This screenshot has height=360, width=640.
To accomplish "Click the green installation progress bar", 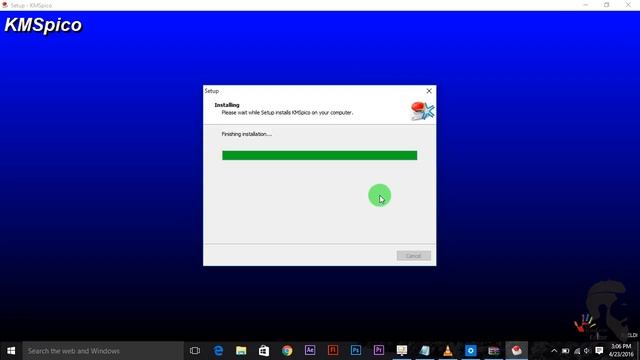I will point(320,155).
